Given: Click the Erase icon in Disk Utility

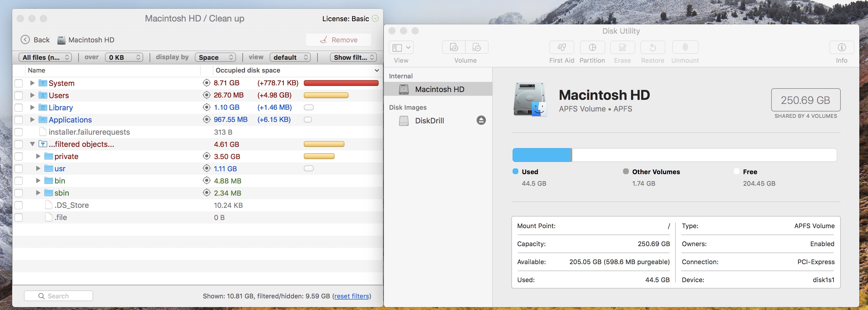Looking at the screenshot, I should pos(622,47).
